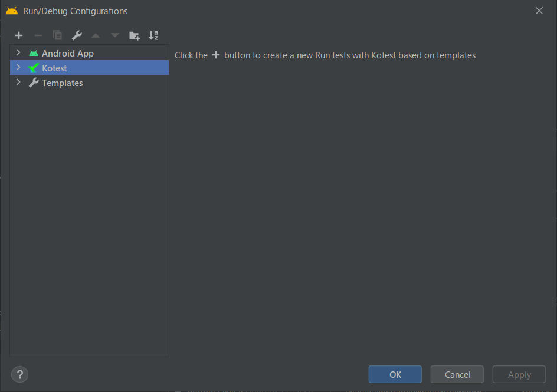The height and width of the screenshot is (392, 557).
Task: Click the Apply button
Action: pos(519,374)
